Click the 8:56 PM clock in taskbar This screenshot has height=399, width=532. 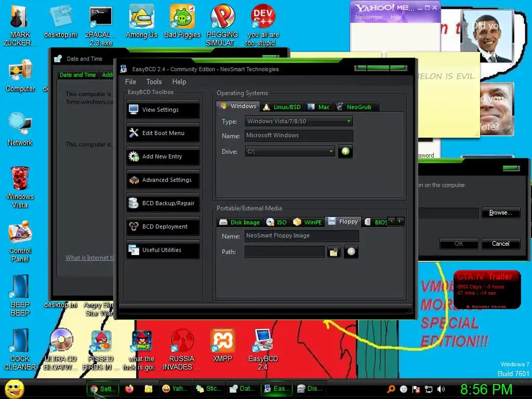pyautogui.click(x=486, y=389)
